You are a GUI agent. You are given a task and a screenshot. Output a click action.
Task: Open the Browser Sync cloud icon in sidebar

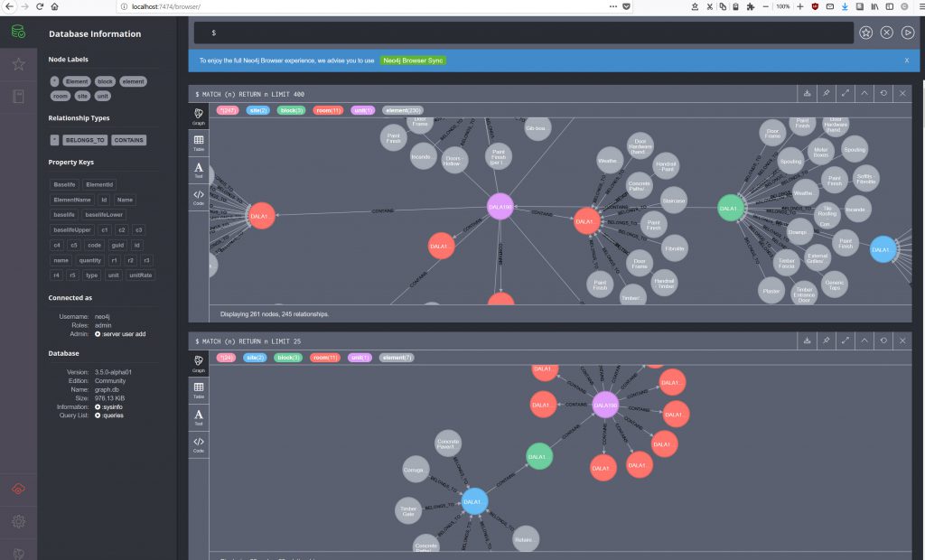tap(18, 489)
